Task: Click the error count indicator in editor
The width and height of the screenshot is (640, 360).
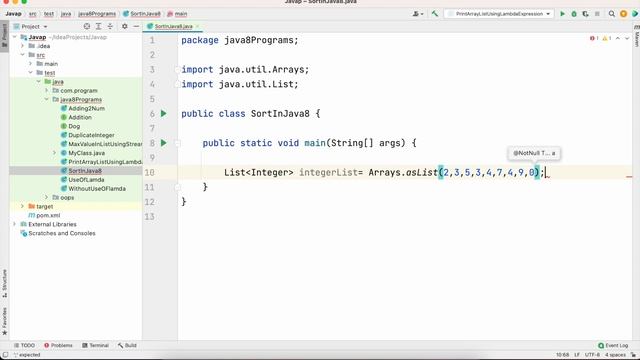Action: (x=594, y=38)
